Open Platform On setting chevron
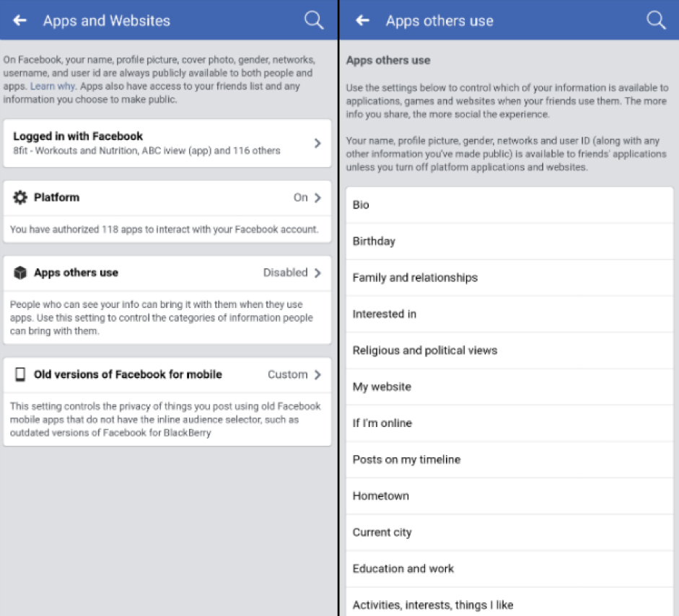Viewport: 679px width, 616px height. [x=317, y=198]
